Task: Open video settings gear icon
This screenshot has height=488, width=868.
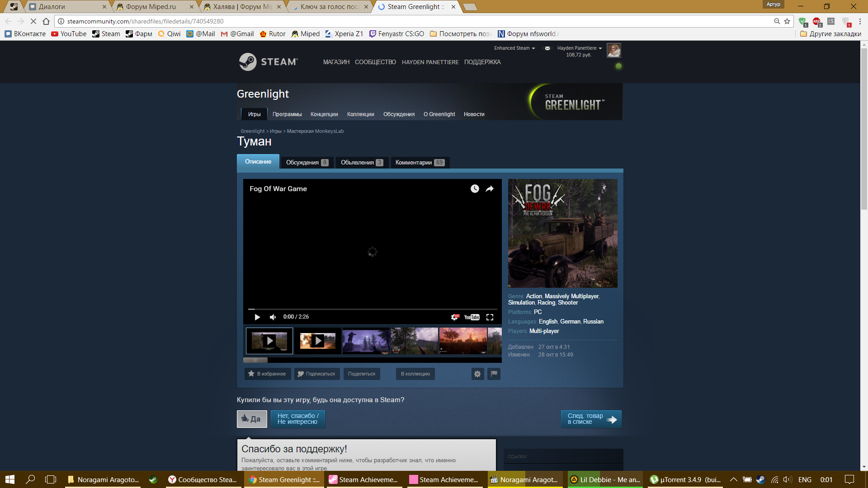Action: click(455, 317)
